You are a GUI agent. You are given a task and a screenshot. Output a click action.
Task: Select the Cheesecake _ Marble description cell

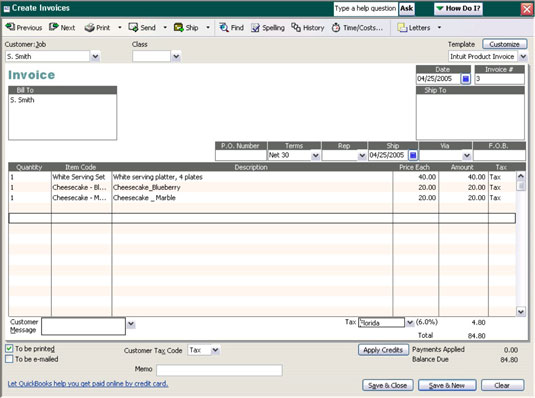tap(252, 198)
